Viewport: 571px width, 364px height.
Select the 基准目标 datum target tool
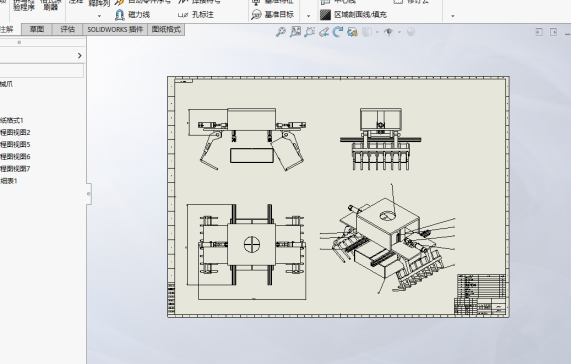pyautogui.click(x=272, y=15)
